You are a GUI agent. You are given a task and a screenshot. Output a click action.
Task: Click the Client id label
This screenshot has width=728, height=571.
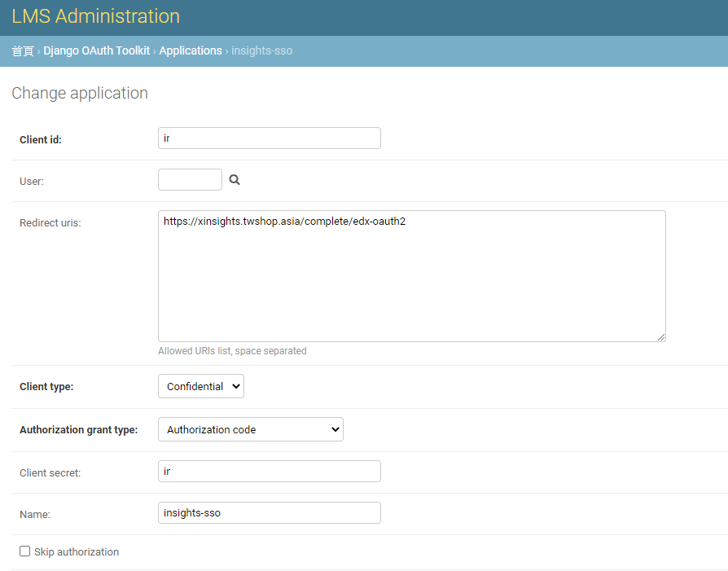tap(41, 139)
